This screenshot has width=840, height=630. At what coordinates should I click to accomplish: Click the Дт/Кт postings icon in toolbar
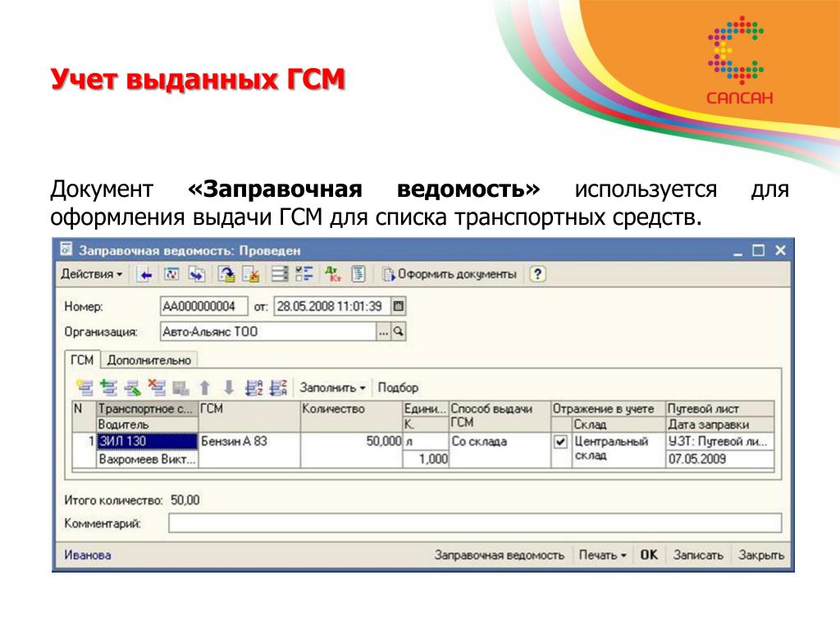pyautogui.click(x=332, y=274)
